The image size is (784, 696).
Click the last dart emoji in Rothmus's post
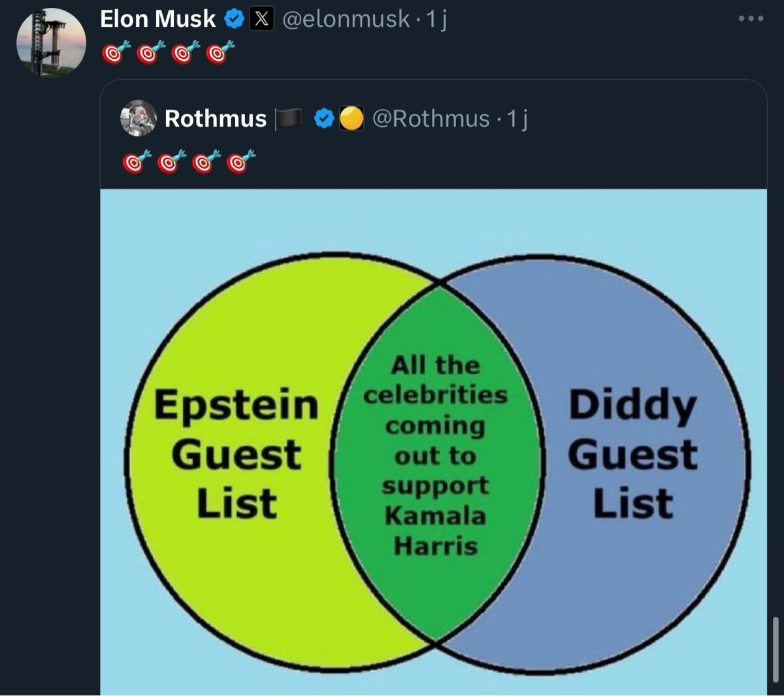coord(240,161)
